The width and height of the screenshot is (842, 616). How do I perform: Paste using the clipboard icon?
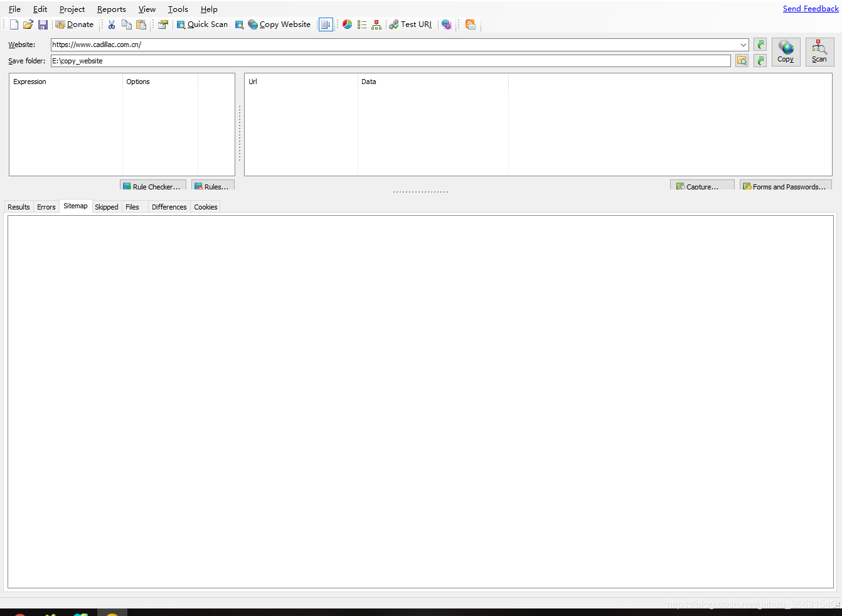[141, 24]
